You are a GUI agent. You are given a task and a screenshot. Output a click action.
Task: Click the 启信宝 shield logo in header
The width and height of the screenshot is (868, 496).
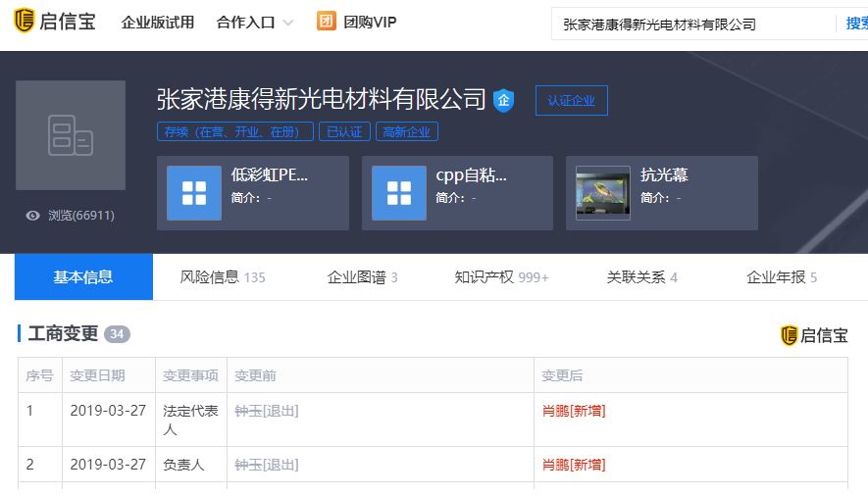pos(24,21)
